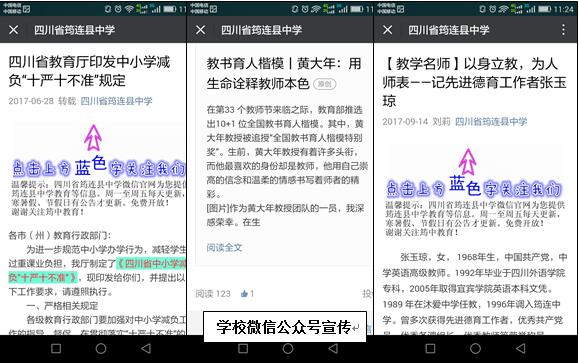Tap highlighted 《四川省中小学减负"十严十不准"》 text

coord(97,270)
